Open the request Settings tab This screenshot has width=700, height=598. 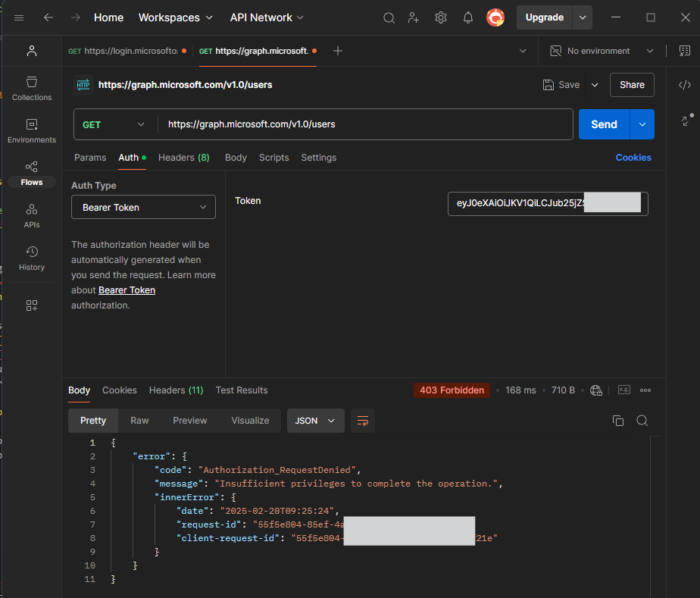(319, 158)
